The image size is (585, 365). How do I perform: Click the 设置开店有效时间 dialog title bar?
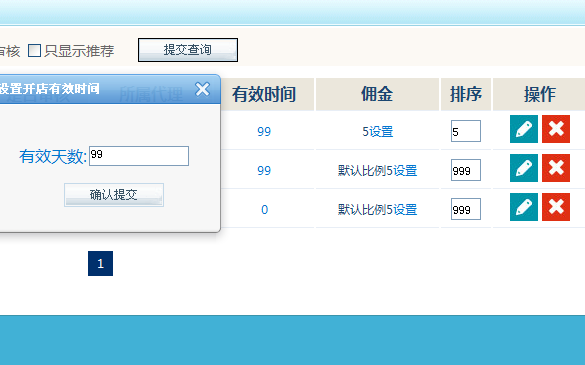point(110,89)
